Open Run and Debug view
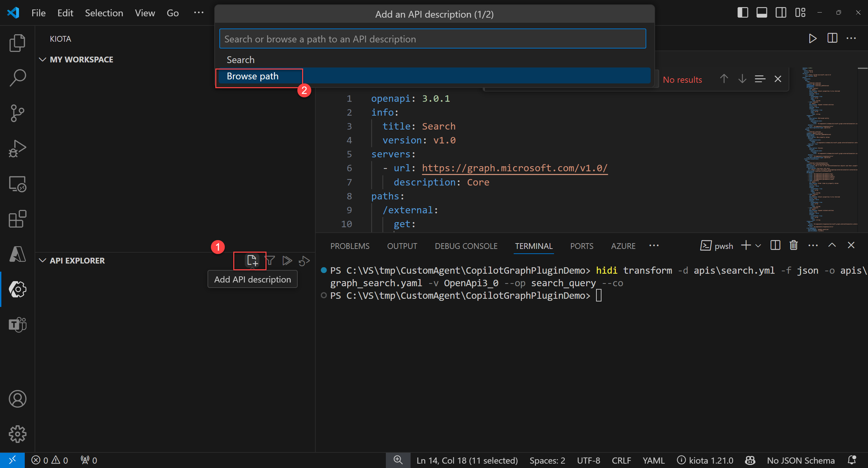Viewport: 868px width, 468px height. pos(17,149)
